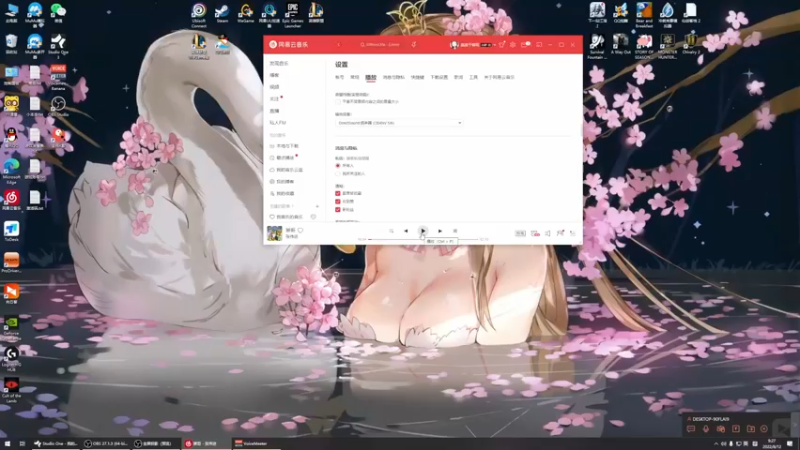Open the OBS Studio desktop icon
The width and height of the screenshot is (800, 450).
pyautogui.click(x=58, y=107)
